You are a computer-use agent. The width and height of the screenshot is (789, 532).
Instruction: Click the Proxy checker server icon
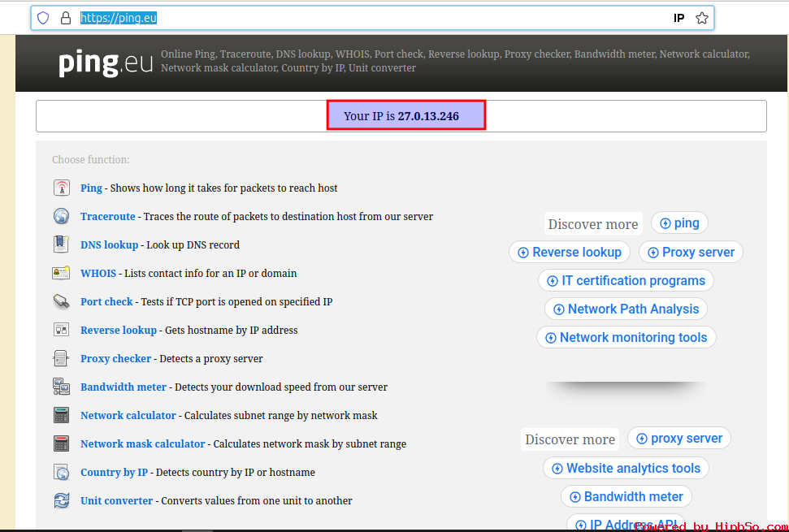[x=61, y=358]
